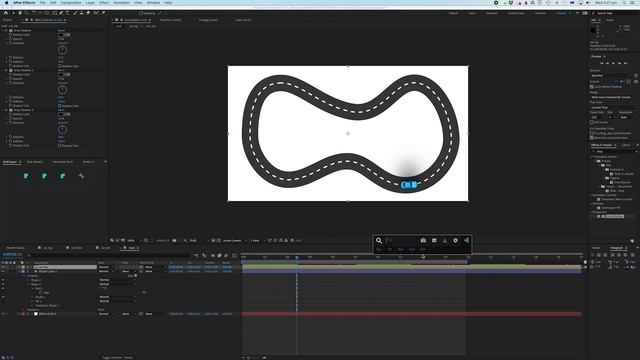
Task: Toggle visibility eye of White Solid layer
Action: 3,314
